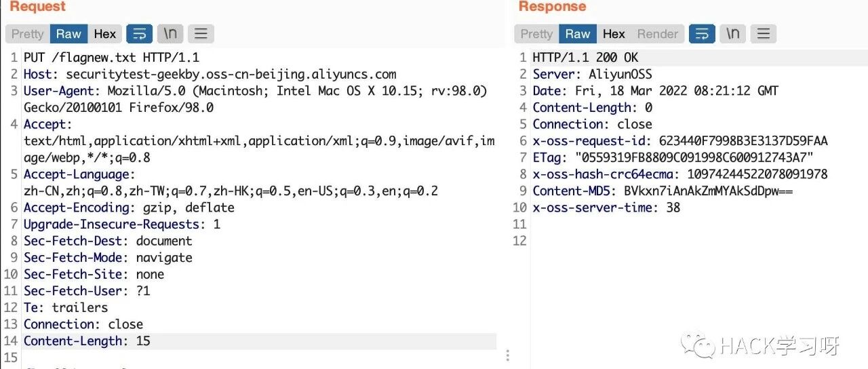The height and width of the screenshot is (369, 868).
Task: Show non-printable \n characters in Request
Action: coord(170,33)
